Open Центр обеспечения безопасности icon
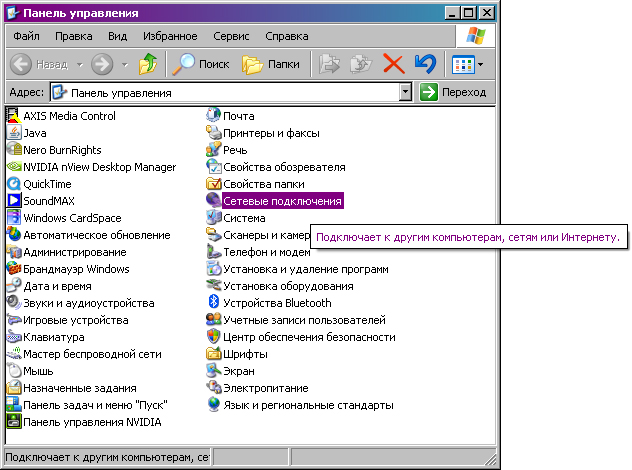This screenshot has height=470, width=632. click(213, 337)
